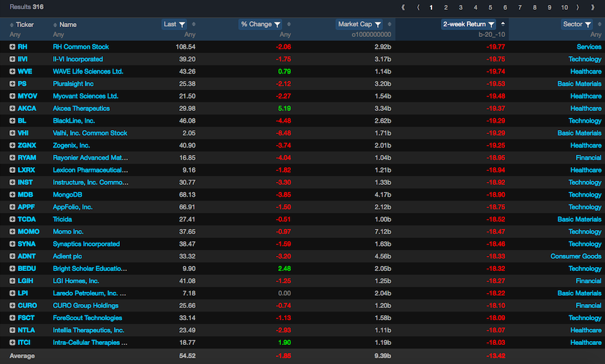Click the plus icon beside RYAM
The width and height of the screenshot is (605, 364).
pos(12,158)
